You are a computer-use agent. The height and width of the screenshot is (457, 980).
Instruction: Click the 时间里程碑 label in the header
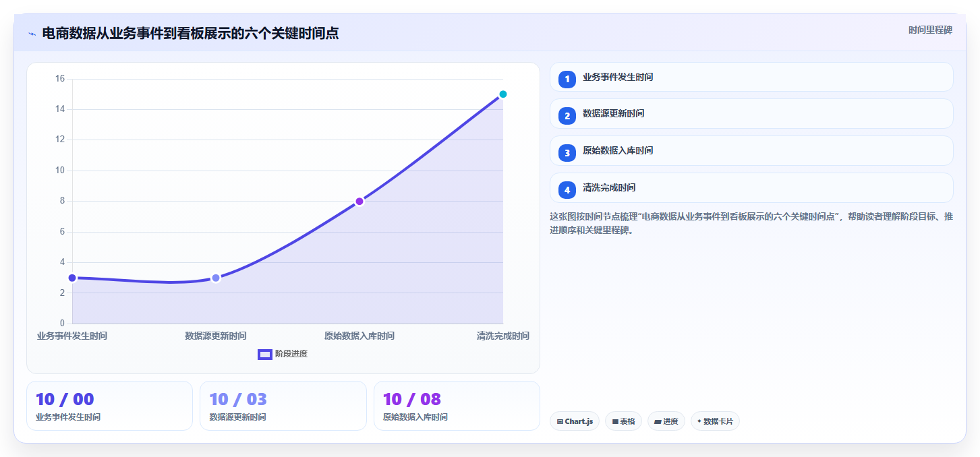pos(930,30)
